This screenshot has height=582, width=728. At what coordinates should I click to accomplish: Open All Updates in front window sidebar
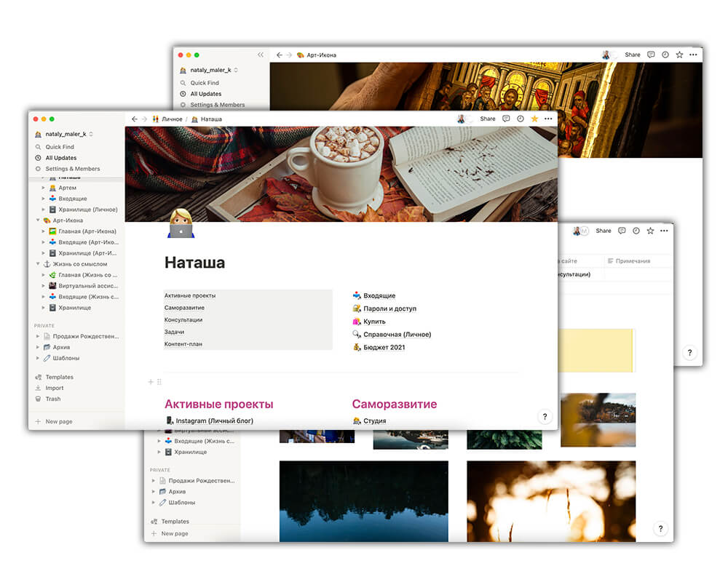click(x=61, y=158)
